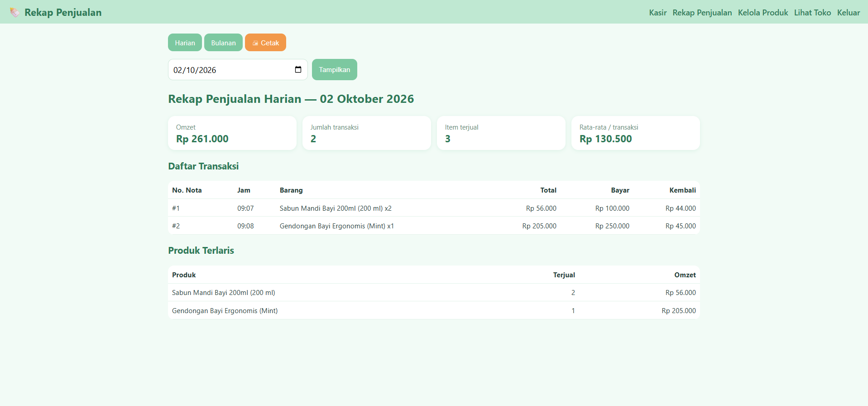Click the price tag logo icon
This screenshot has height=406, width=868.
[x=14, y=12]
